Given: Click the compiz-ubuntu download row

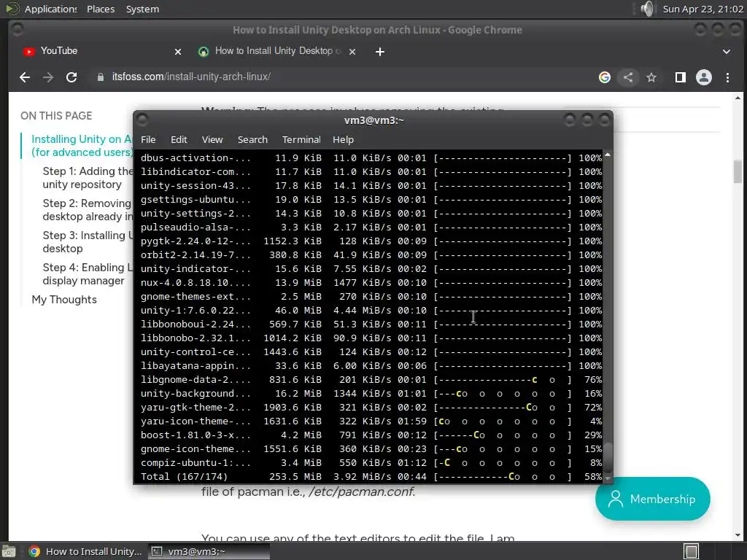Looking at the screenshot, I should (371, 463).
